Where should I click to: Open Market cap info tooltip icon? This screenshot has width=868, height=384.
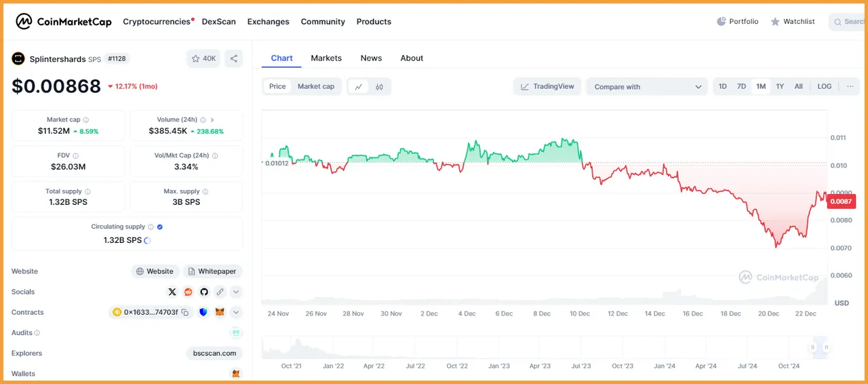(x=86, y=120)
